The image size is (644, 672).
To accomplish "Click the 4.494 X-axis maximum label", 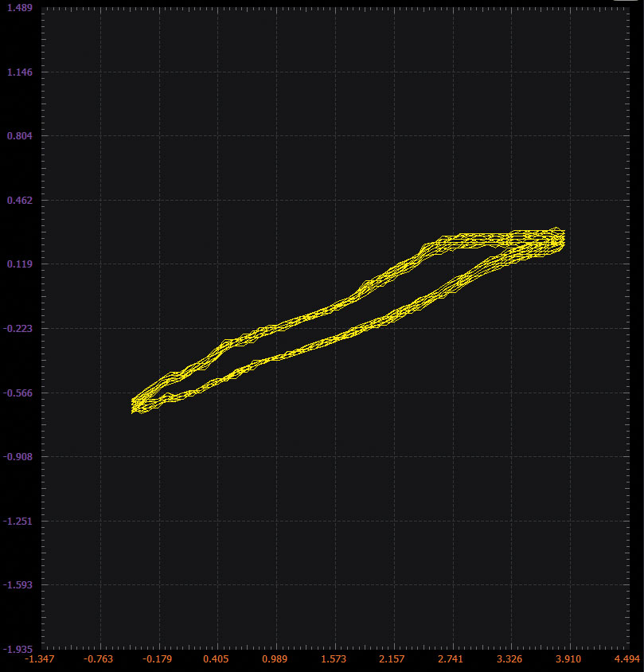I will [x=627, y=659].
